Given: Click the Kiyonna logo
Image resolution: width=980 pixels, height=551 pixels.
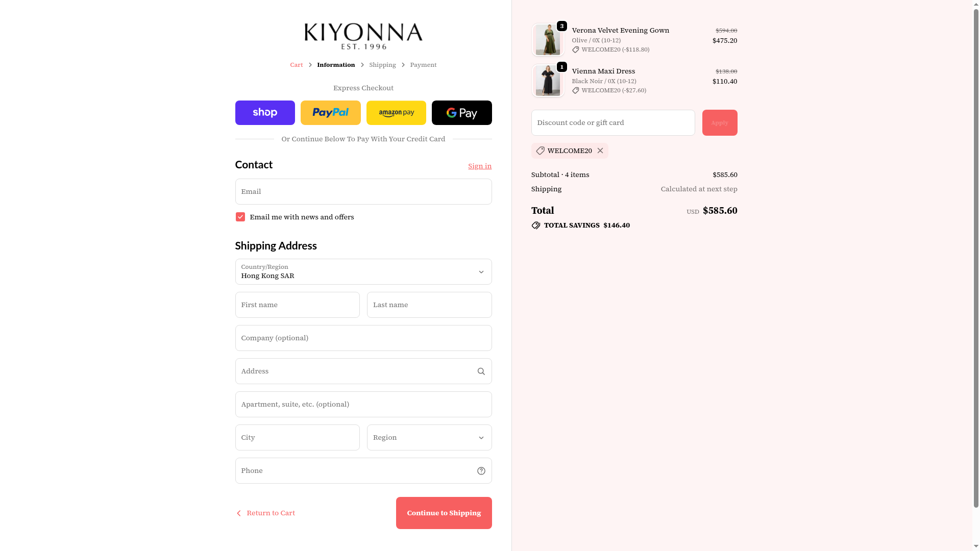Looking at the screenshot, I should coord(363,36).
